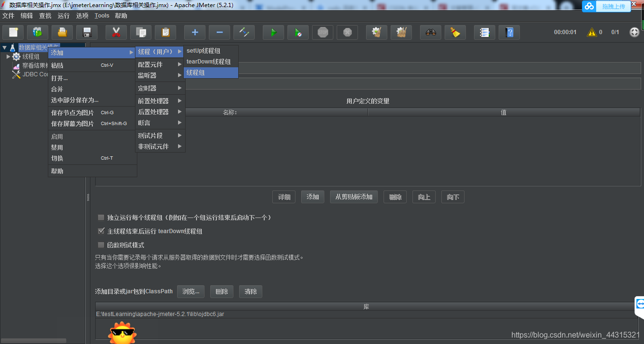The height and width of the screenshot is (344, 644).
Task: Open the Templates toolbar icon
Action: pos(38,32)
